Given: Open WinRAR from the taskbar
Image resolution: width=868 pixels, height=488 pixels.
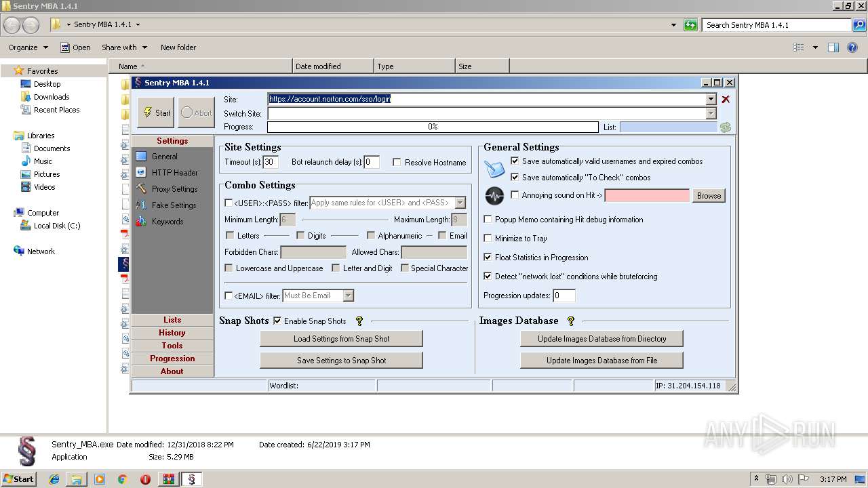Looking at the screenshot, I should [168, 479].
